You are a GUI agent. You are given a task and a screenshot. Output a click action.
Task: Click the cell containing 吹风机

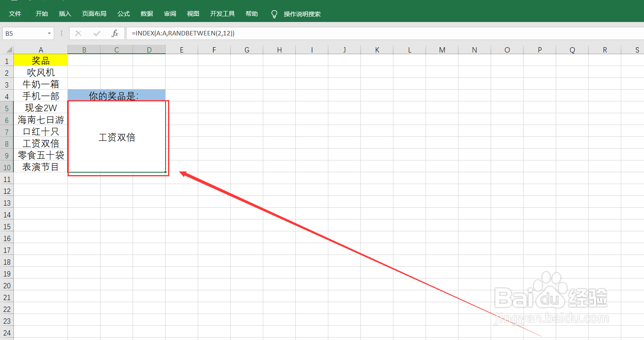point(41,72)
